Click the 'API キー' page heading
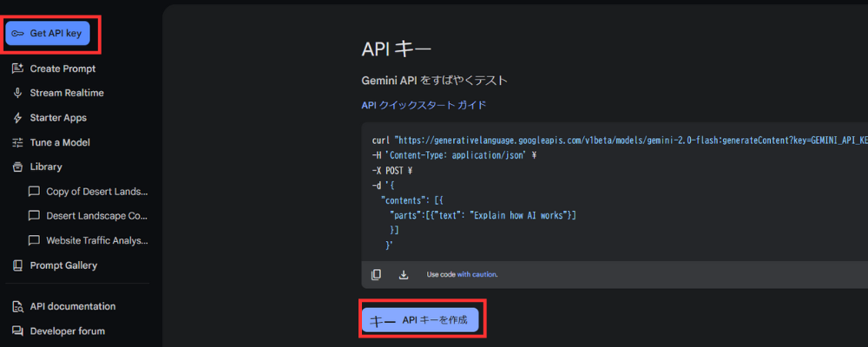Image resolution: width=868 pixels, height=347 pixels. point(397,49)
